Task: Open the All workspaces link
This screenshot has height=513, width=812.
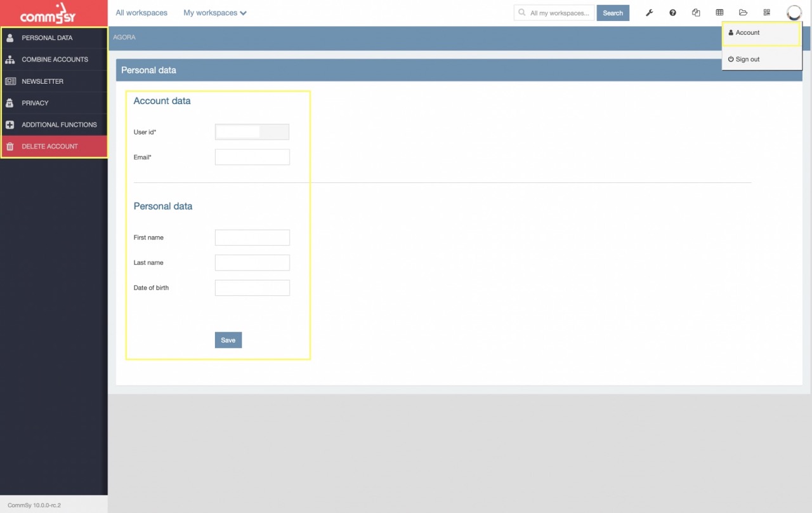Action: [141, 13]
